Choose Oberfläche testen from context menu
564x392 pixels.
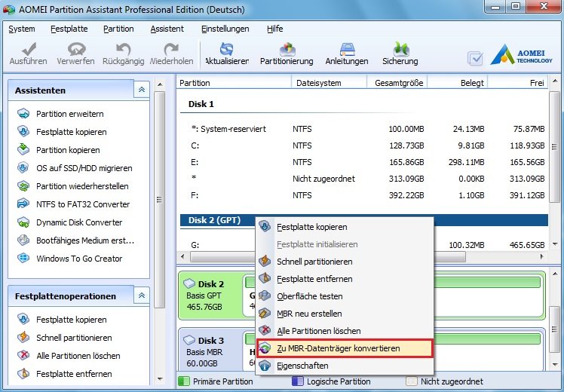345,296
